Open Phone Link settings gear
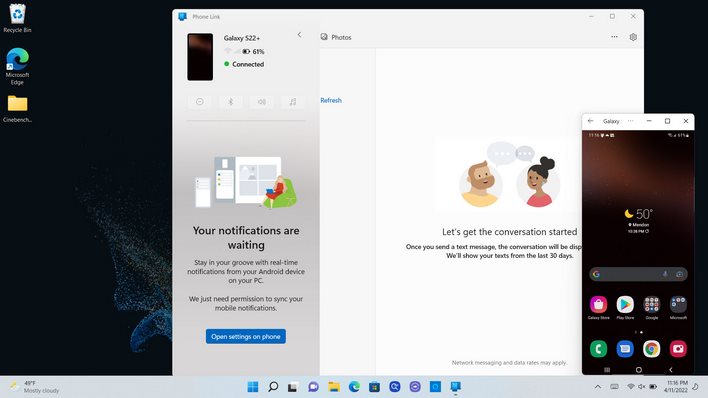This screenshot has width=708, height=398. [633, 37]
